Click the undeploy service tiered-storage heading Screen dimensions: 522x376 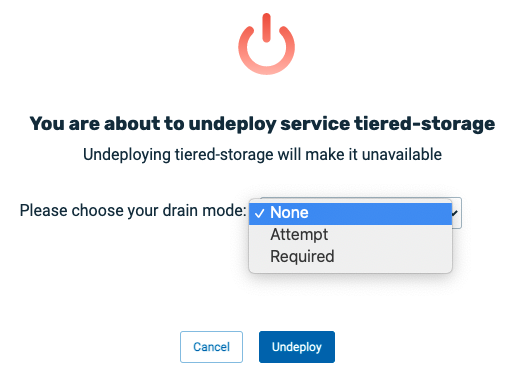262,124
